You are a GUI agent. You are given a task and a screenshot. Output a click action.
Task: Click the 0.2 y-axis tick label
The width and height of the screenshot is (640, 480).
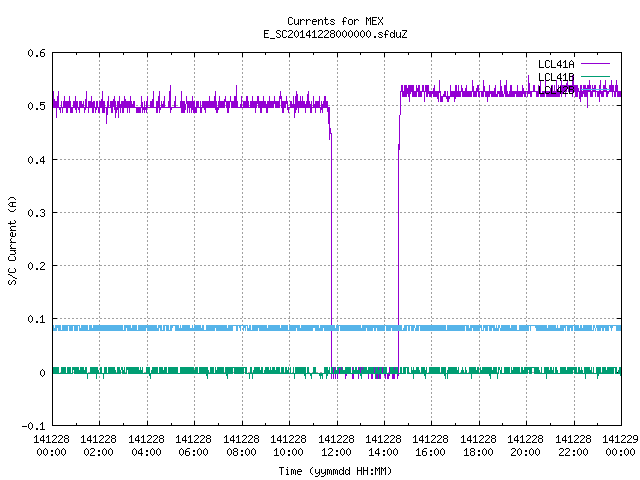(x=36, y=266)
